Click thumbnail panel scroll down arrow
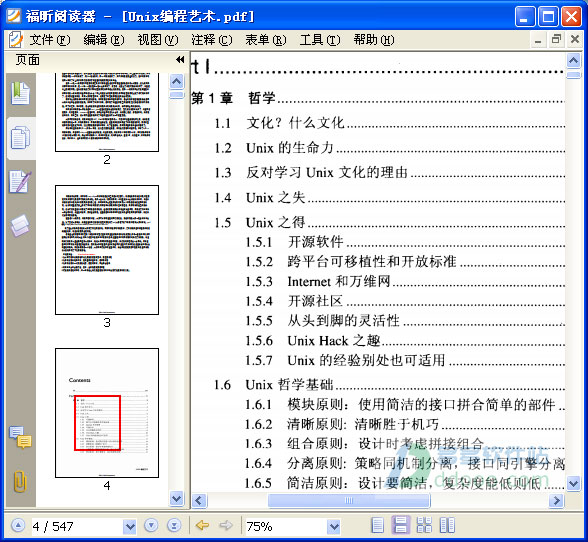Image resolution: width=588 pixels, height=542 pixels. coord(177,498)
